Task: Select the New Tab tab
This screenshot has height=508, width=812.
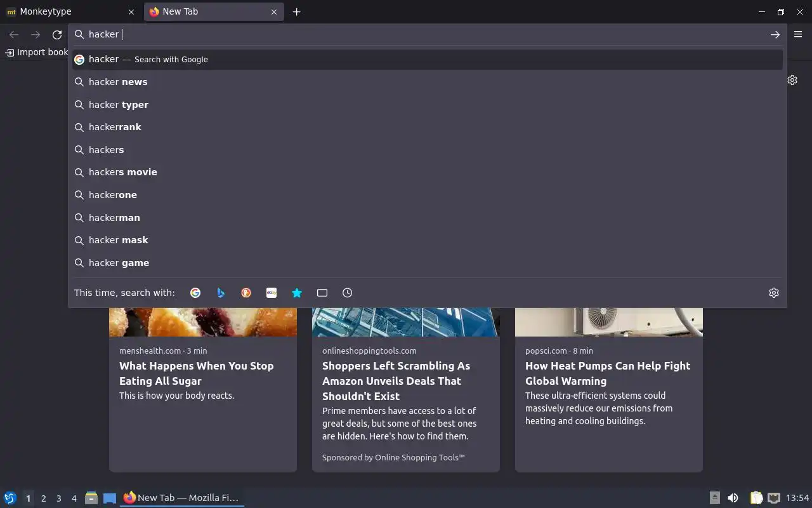Action: point(214,11)
